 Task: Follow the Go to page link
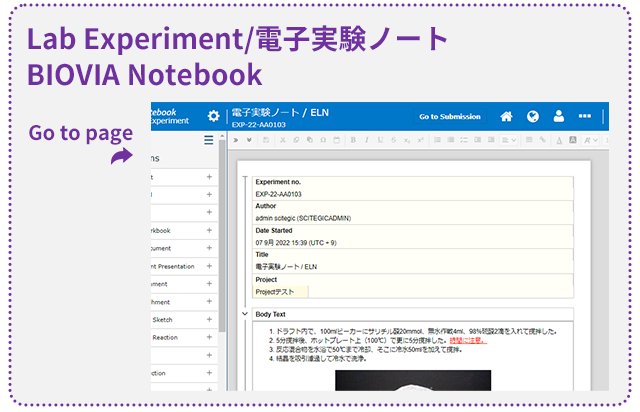(81, 133)
